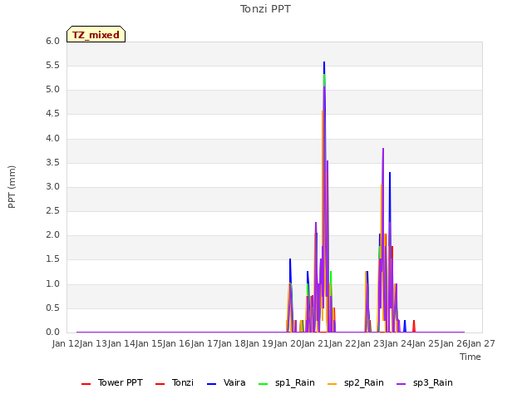Toggle the Vaira legend entry

point(226,382)
